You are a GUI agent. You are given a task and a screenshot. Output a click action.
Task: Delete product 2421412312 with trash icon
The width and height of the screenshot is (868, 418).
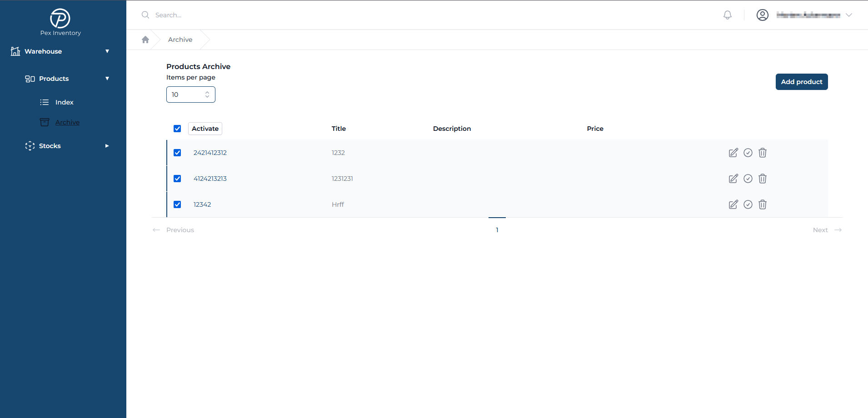click(762, 153)
